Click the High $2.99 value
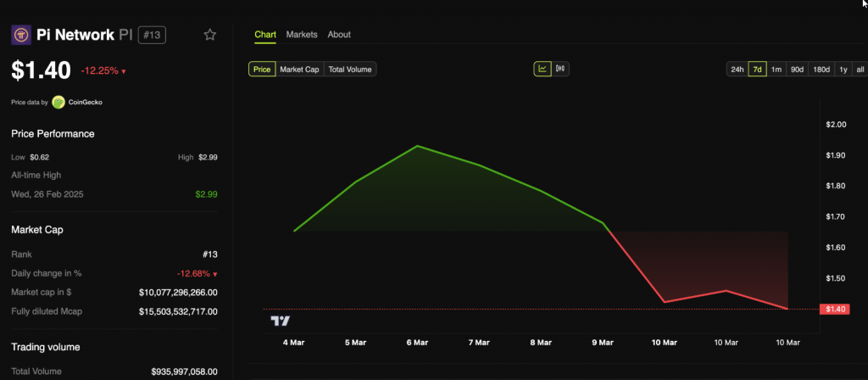Screen dimensions: 868x380 click(x=209, y=157)
